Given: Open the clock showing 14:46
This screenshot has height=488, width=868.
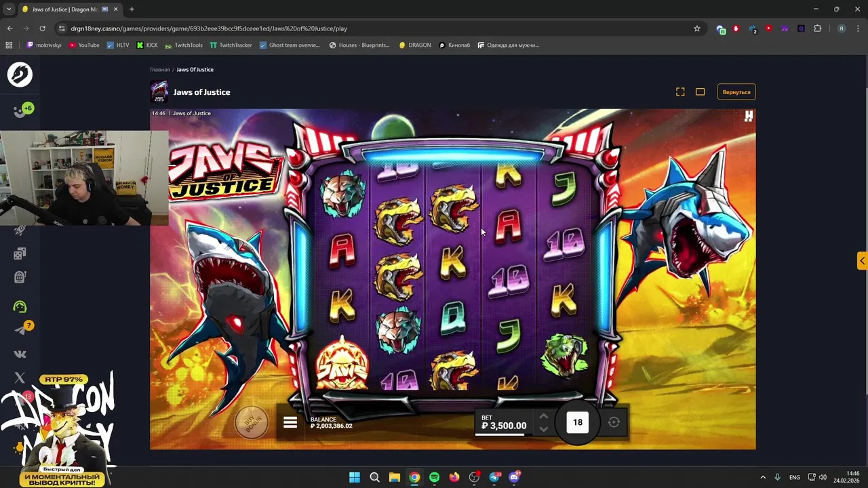Looking at the screenshot, I should pyautogui.click(x=848, y=477).
